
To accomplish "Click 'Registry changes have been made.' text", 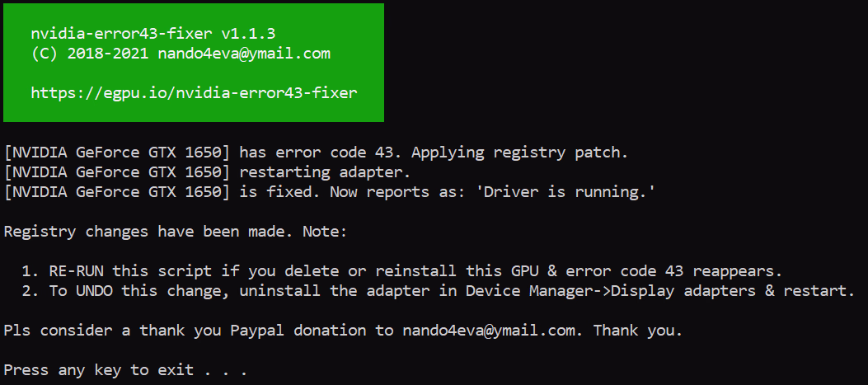I will point(148,232).
